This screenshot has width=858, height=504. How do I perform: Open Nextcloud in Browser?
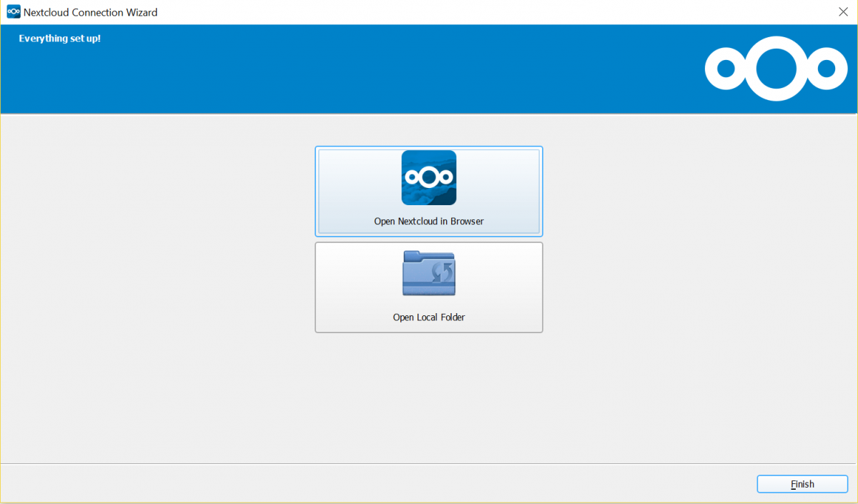[x=429, y=192]
